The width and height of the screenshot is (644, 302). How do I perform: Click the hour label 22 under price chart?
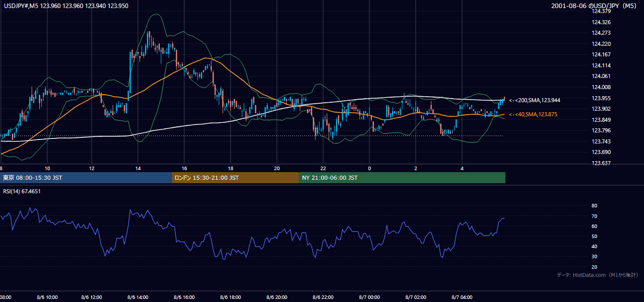pyautogui.click(x=324, y=168)
